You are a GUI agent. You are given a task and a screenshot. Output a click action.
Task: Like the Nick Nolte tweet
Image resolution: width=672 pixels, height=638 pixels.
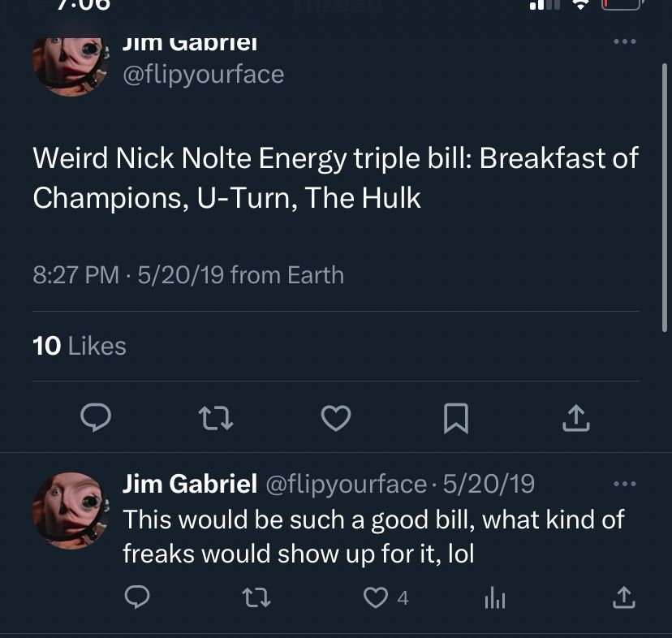coord(336,419)
